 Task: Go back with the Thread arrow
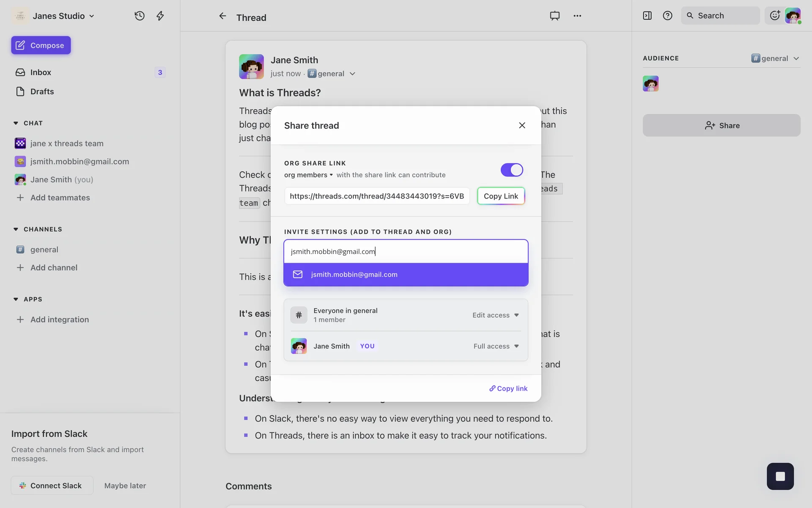point(222,16)
